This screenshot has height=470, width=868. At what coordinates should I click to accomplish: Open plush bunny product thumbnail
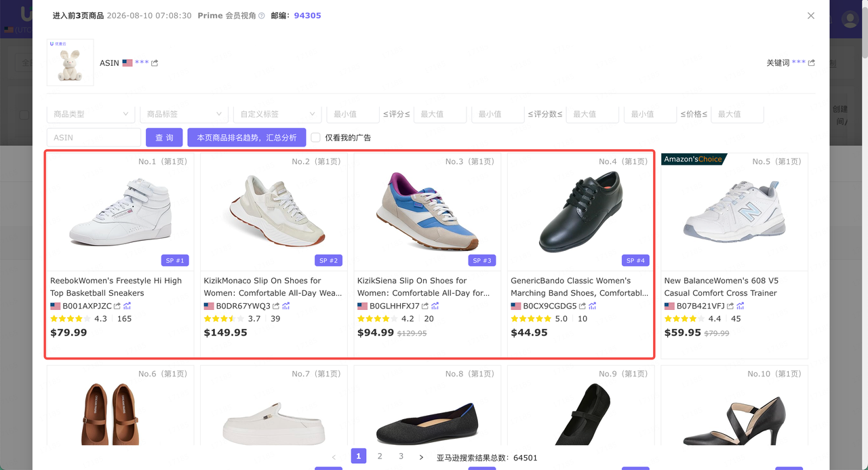tap(71, 62)
